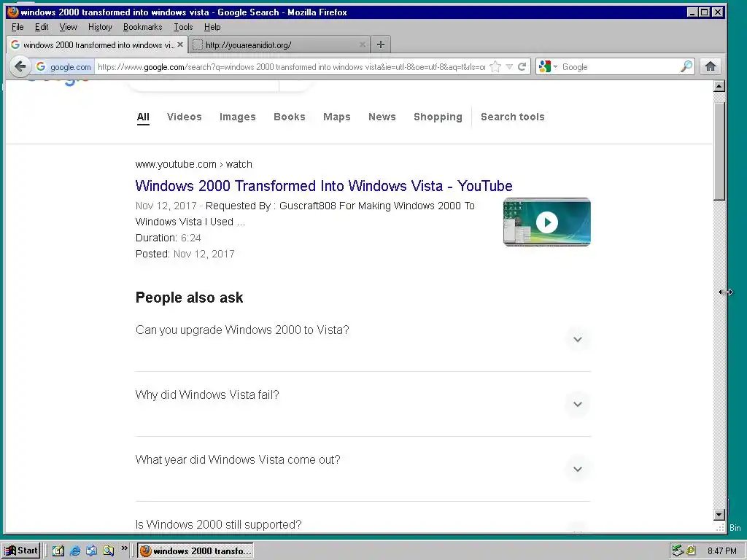Choose search engine via Google icon dropdown
The image size is (747, 560).
[x=548, y=66]
